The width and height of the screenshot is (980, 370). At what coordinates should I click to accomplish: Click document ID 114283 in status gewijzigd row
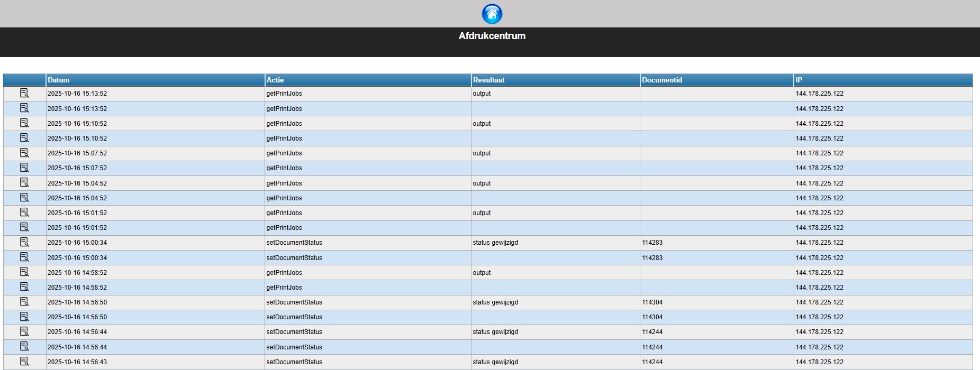(x=652, y=243)
